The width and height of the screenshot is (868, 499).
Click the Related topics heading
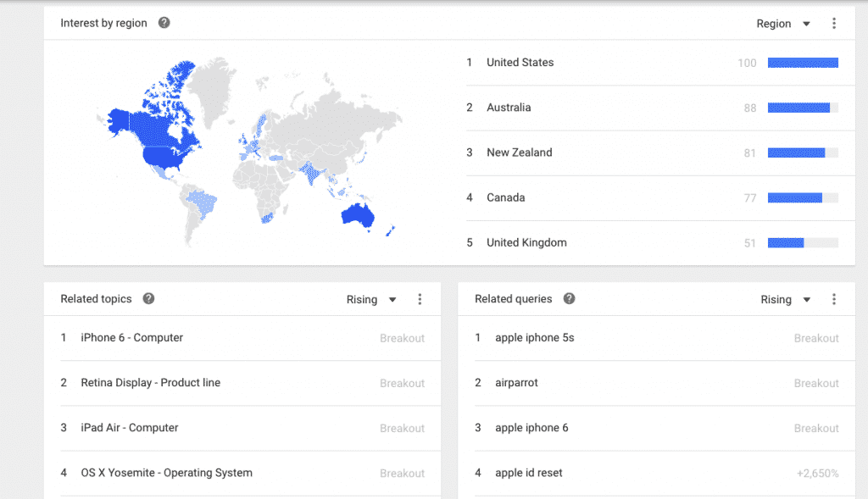(96, 299)
